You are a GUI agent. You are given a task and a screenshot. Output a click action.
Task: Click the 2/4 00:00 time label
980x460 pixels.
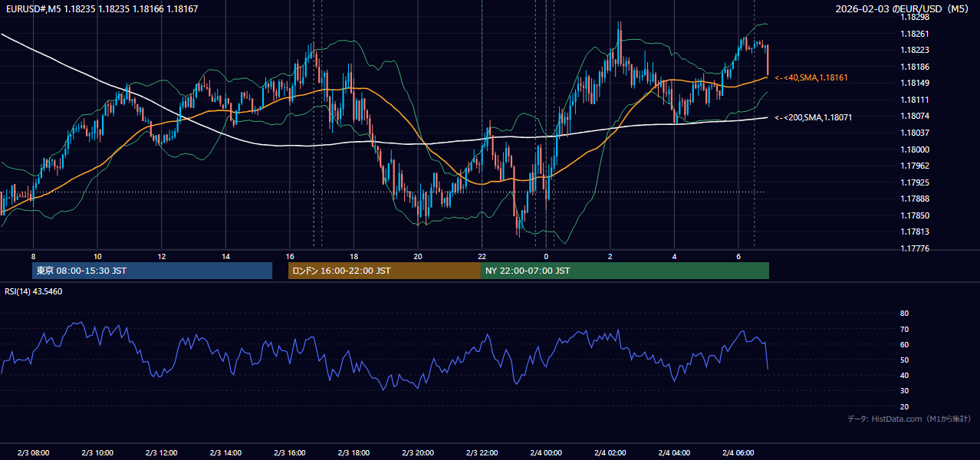pos(546,452)
